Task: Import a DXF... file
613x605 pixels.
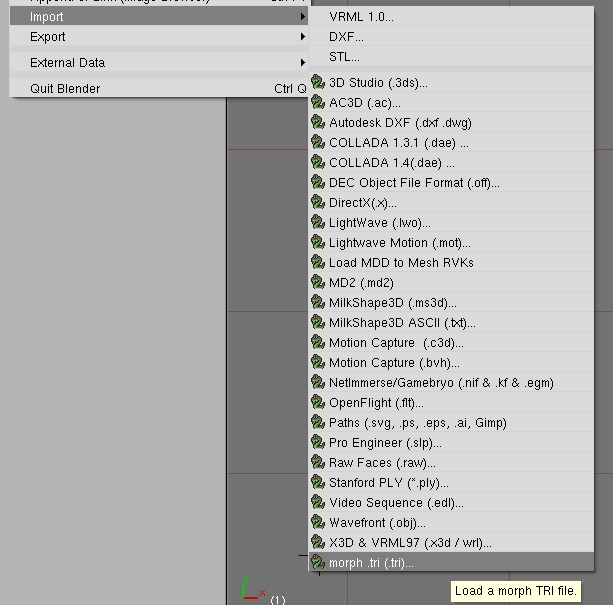Action: [x=346, y=37]
